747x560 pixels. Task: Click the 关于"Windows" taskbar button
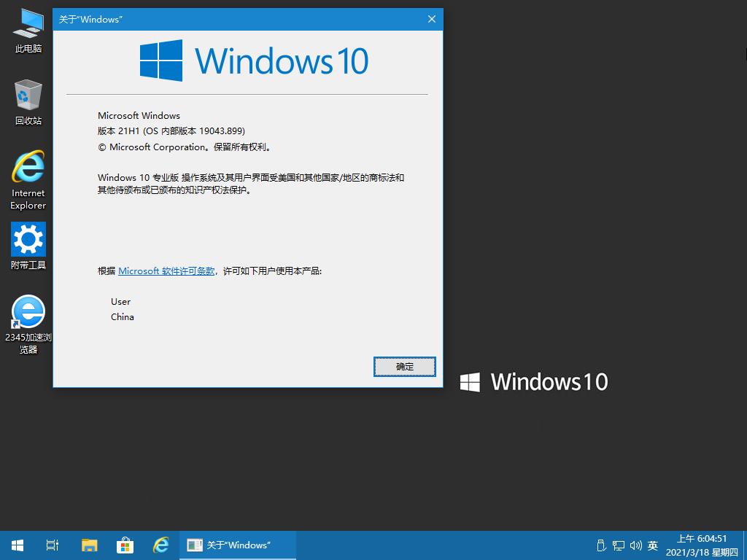tap(238, 545)
